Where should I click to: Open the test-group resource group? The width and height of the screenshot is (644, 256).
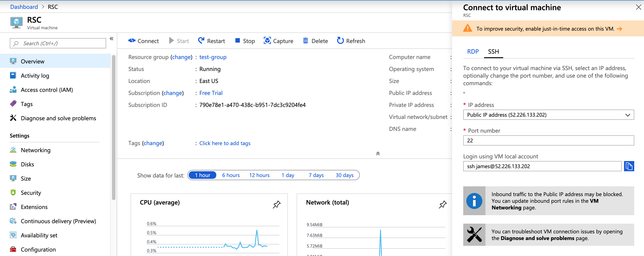pos(213,57)
